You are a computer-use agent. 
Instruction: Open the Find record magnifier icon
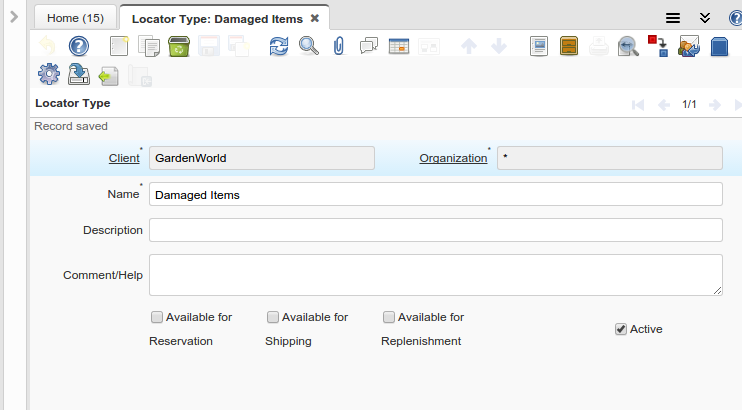point(309,46)
